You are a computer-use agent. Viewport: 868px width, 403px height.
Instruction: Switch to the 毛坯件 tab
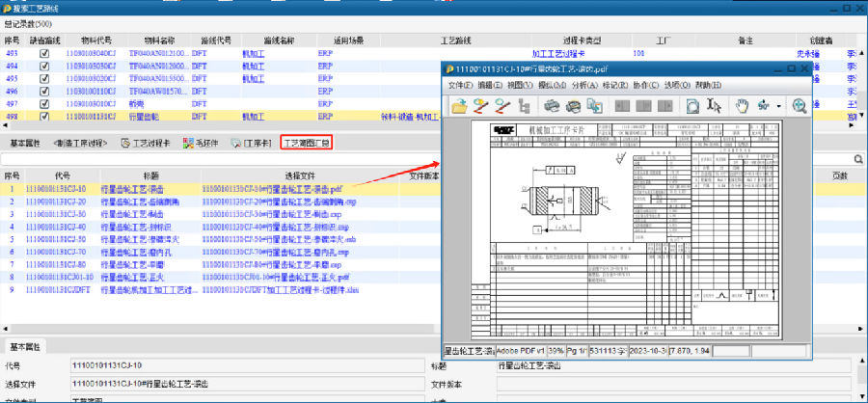coord(200,143)
